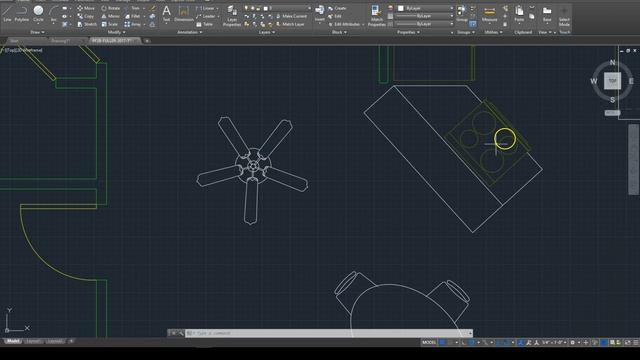
Task: Activate the Rotate command
Action: [110, 8]
